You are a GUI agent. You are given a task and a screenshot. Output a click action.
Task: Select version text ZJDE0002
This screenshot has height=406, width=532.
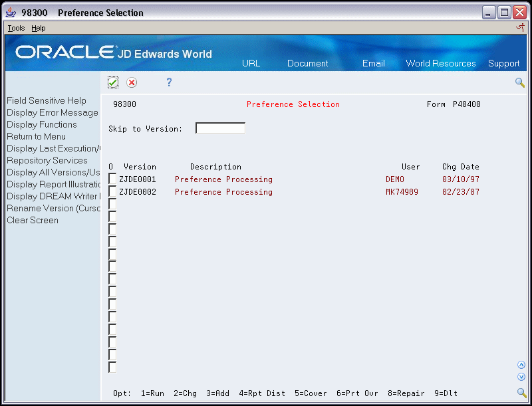tap(138, 192)
